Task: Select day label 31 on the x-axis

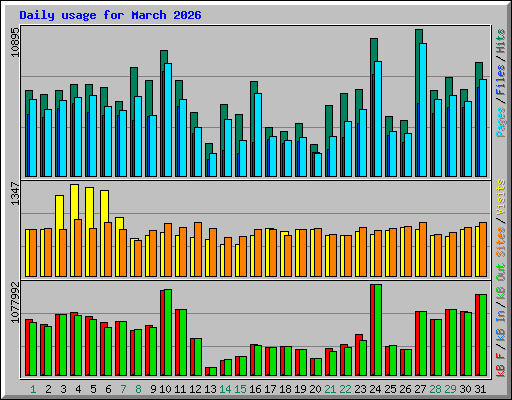Action: [480, 389]
